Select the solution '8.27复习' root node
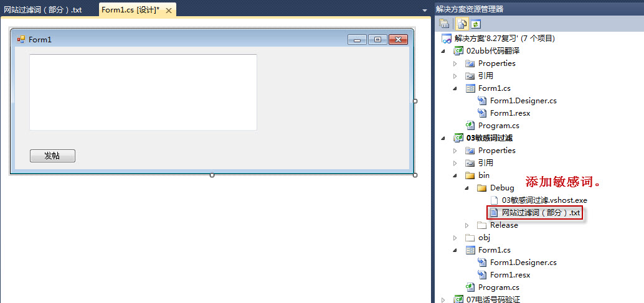 pyautogui.click(x=504, y=39)
